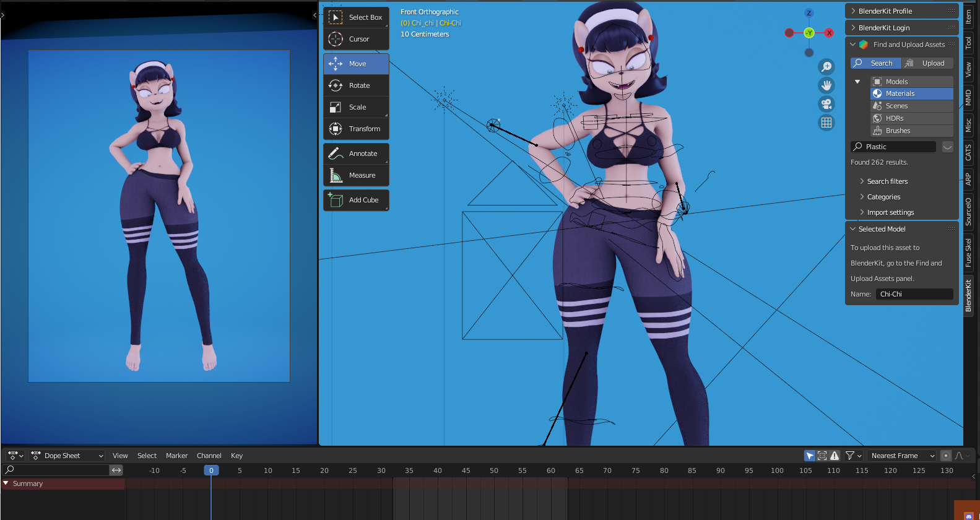Choose the Annotate tool

coord(356,154)
